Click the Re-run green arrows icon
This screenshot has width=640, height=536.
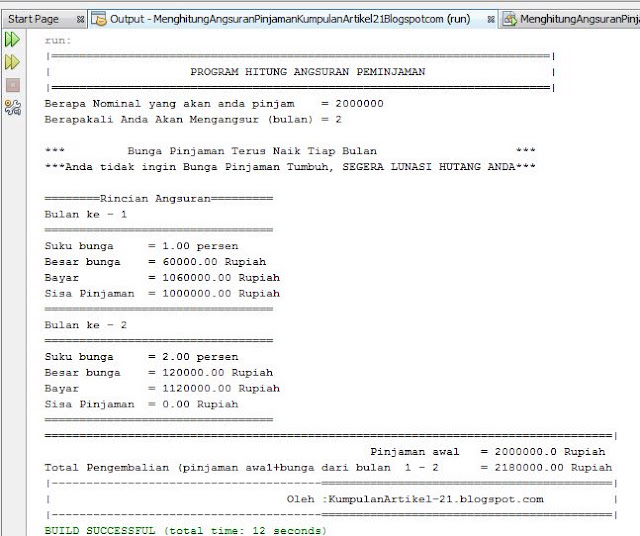pyautogui.click(x=12, y=40)
